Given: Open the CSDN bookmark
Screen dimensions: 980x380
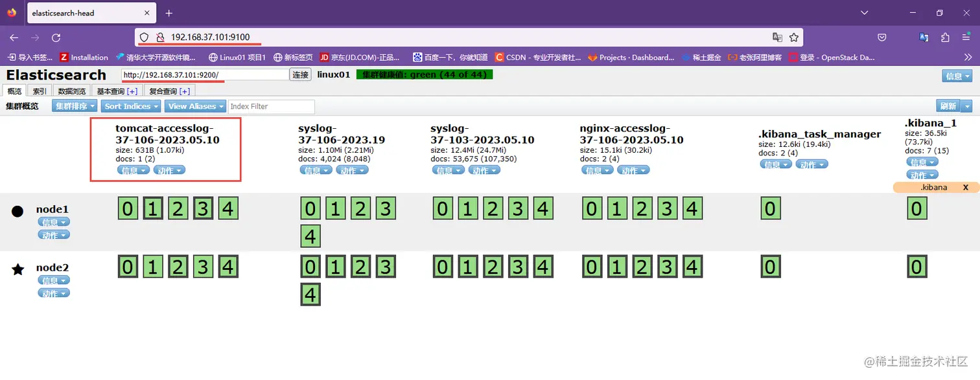Looking at the screenshot, I should pyautogui.click(x=538, y=57).
